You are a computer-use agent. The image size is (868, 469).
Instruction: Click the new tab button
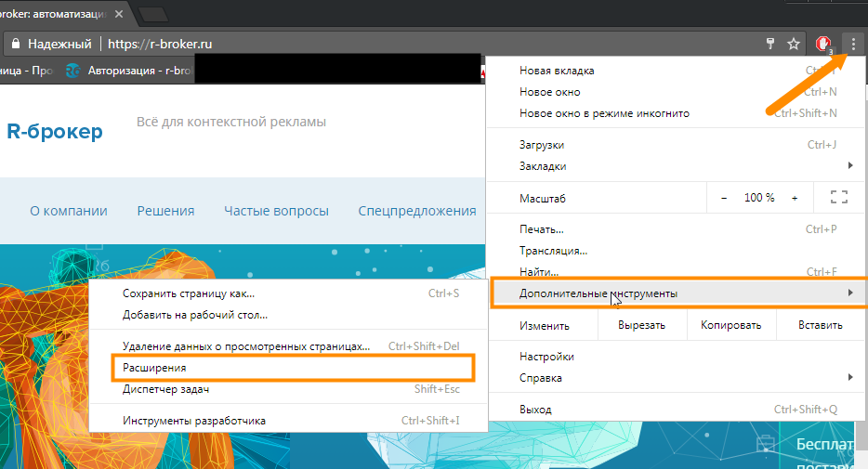[x=153, y=14]
